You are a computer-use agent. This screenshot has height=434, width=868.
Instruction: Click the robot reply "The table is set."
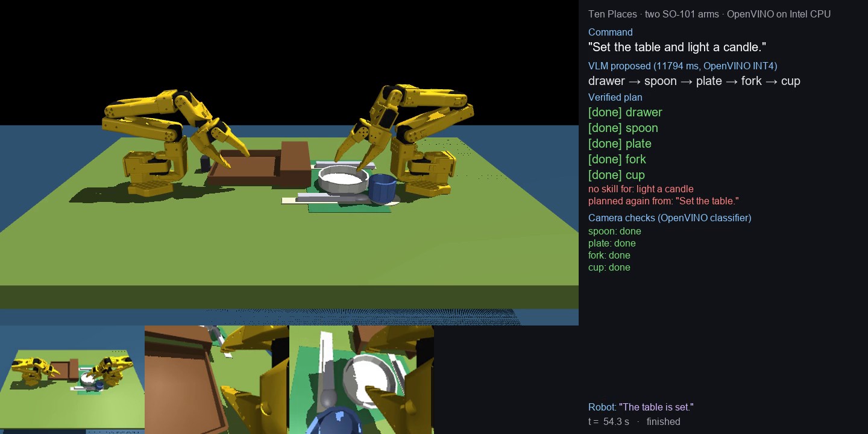656,407
